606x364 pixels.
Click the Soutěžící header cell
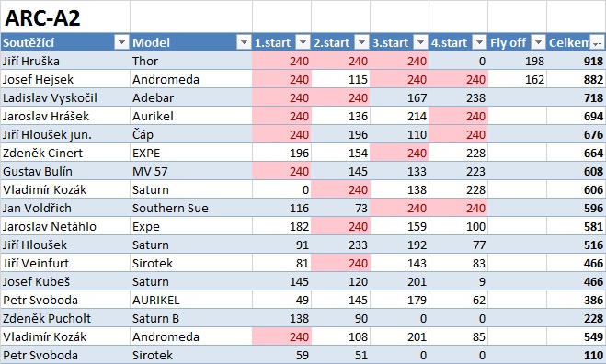coord(65,42)
